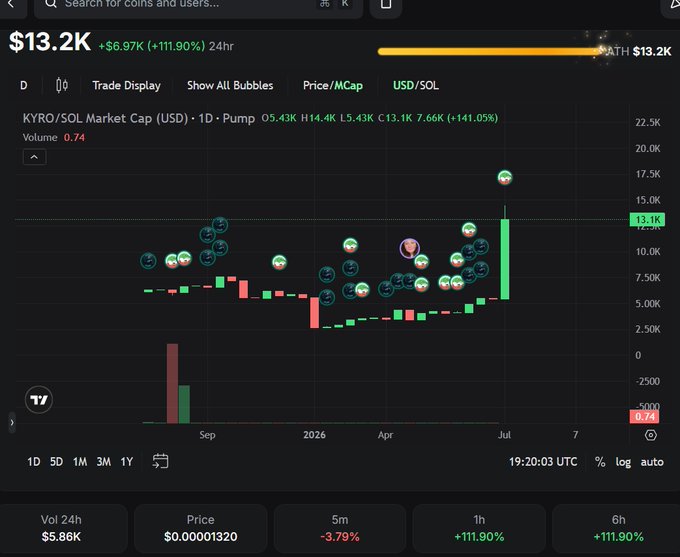
Task: Click the search coins and users field
Action: click(x=198, y=5)
